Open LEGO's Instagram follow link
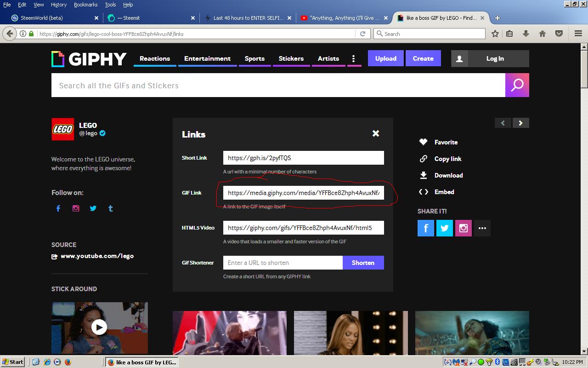588x368 pixels. coord(76,208)
